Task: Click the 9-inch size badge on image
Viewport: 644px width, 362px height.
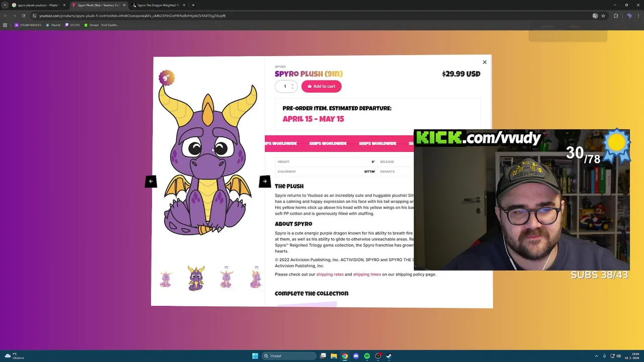Action: click(x=167, y=78)
